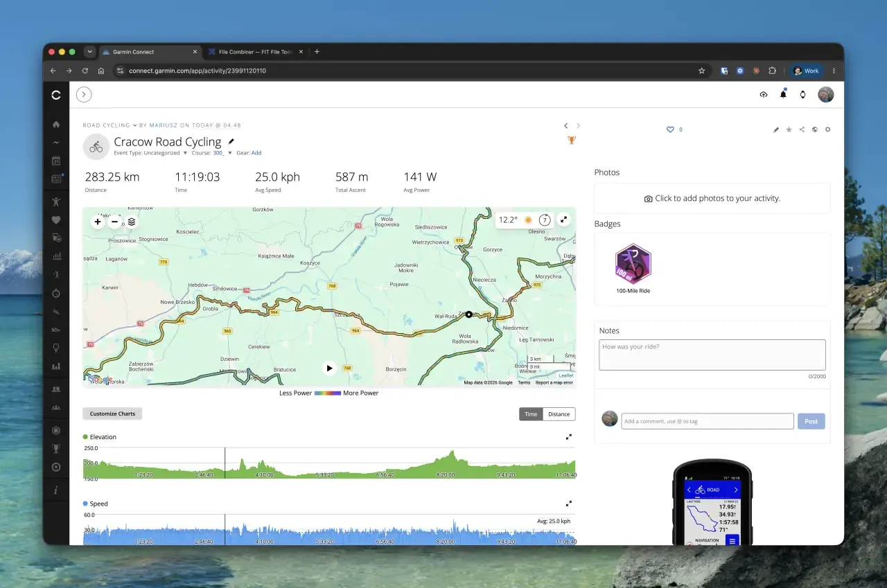
Task: Open the lightbulb Insights sidebar icon
Action: click(x=56, y=348)
